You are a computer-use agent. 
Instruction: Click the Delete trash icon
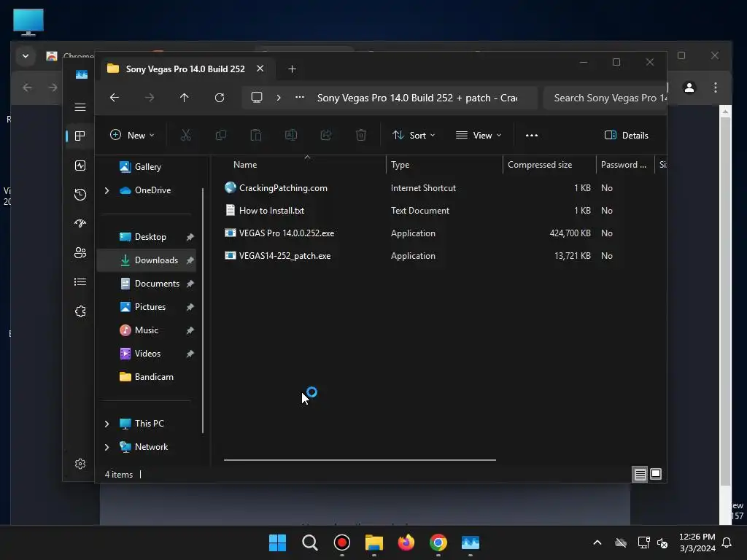click(361, 135)
